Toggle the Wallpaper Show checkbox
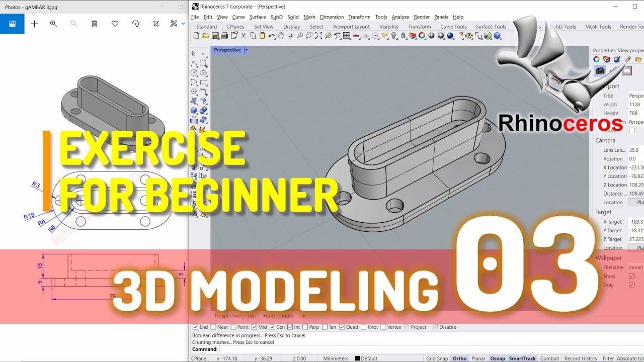Image resolution: width=644 pixels, height=362 pixels. tap(632, 276)
